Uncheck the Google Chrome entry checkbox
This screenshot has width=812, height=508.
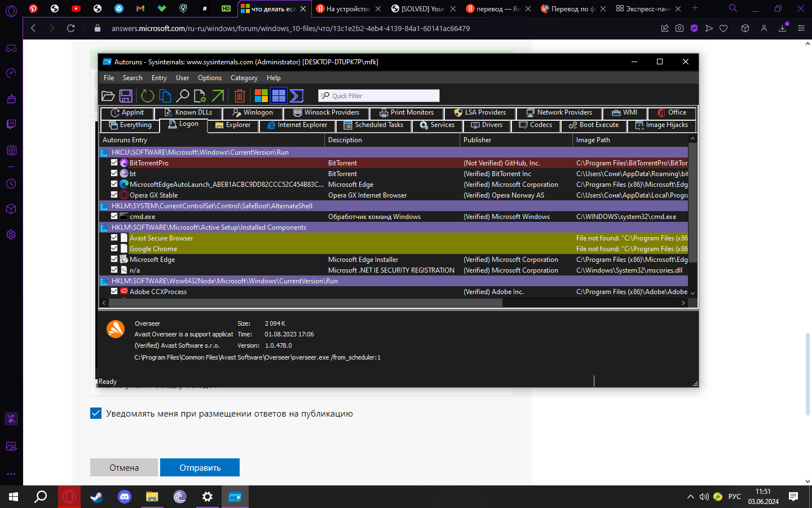point(114,248)
